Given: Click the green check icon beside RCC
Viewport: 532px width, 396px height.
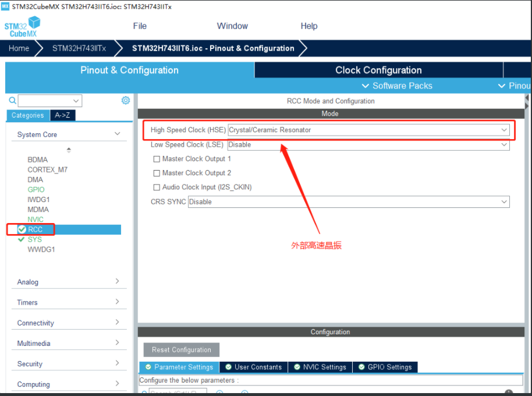Looking at the screenshot, I should coord(22,229).
